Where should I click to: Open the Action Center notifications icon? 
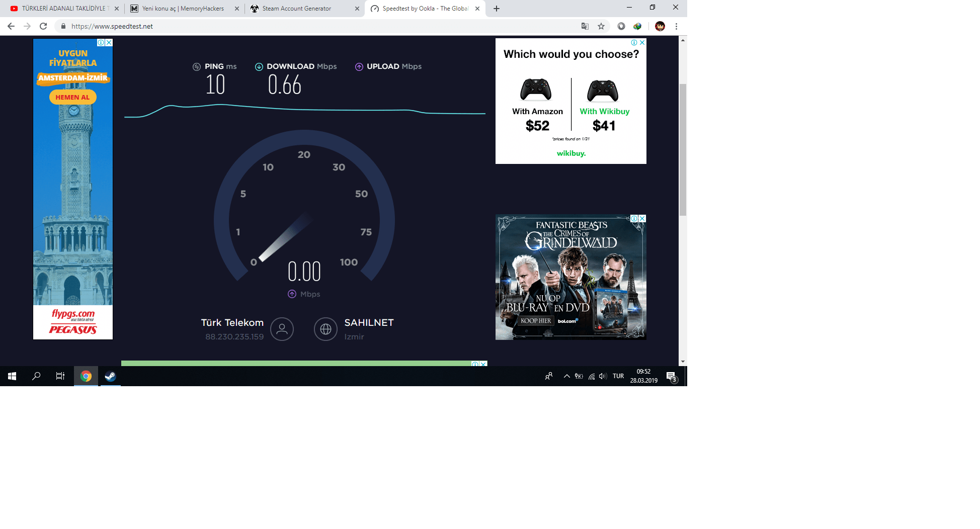point(672,377)
